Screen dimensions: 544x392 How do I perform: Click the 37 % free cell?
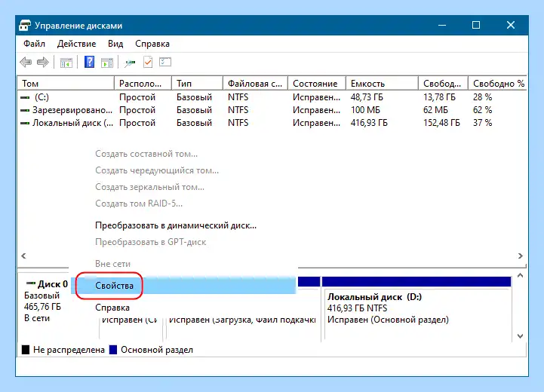tap(482, 123)
